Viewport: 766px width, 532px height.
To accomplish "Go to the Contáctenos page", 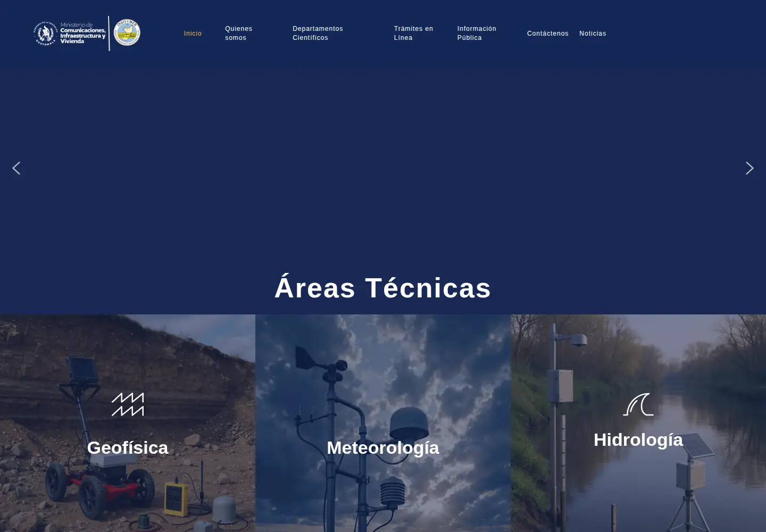I will 547,34.
